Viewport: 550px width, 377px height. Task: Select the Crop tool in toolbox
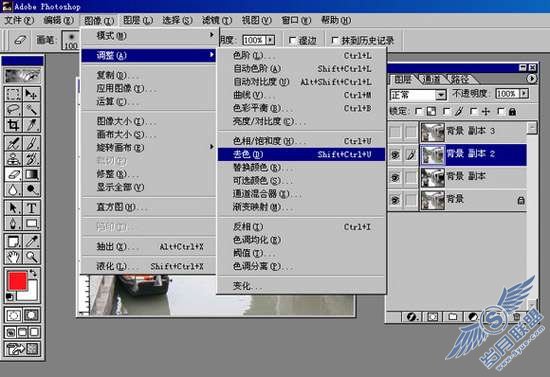pyautogui.click(x=13, y=125)
